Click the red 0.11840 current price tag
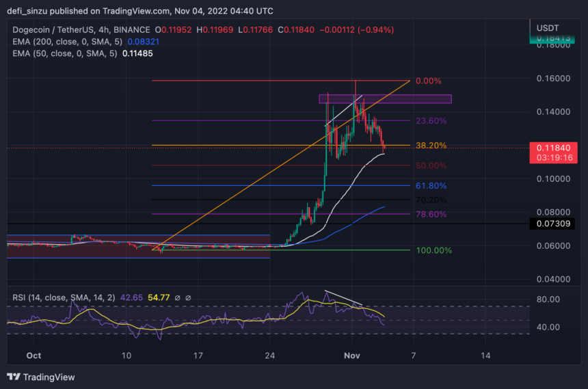 557,147
